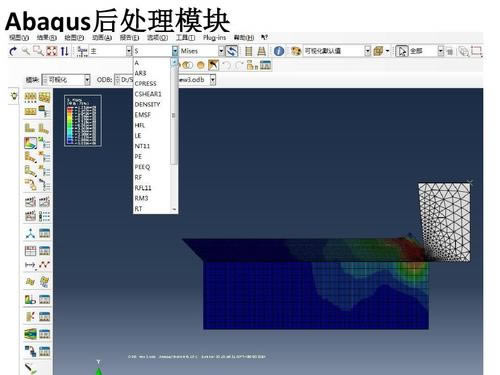Click the cycle views up-down arrows icon
The height and width of the screenshot is (375, 500).
coord(65,51)
